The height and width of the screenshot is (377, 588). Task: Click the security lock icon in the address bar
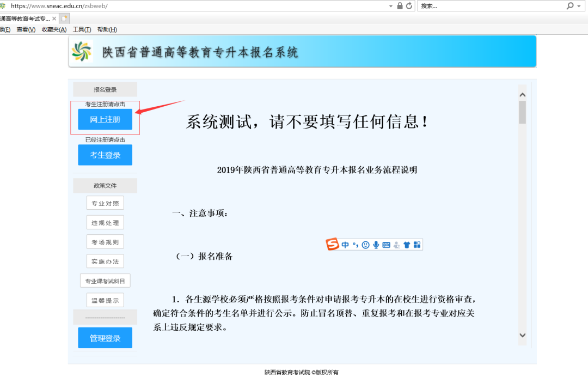(x=400, y=5)
